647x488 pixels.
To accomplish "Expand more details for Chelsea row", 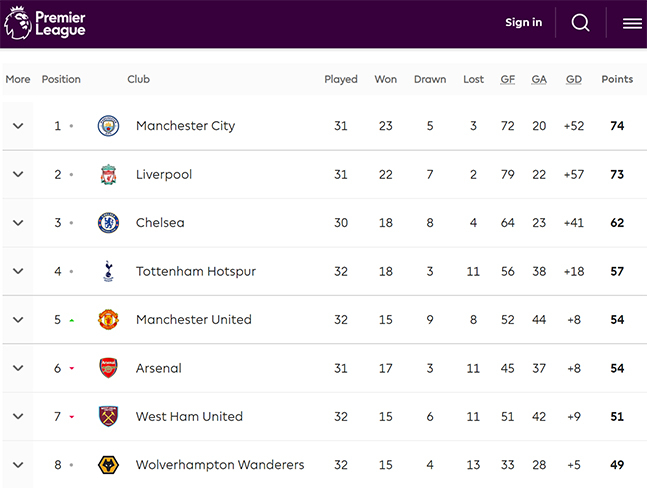I will [18, 223].
